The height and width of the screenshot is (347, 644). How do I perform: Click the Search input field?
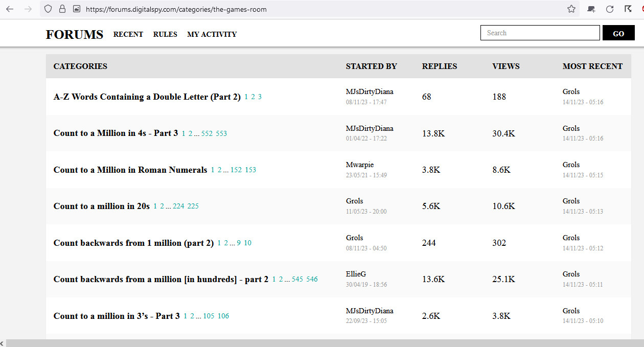[540, 33]
